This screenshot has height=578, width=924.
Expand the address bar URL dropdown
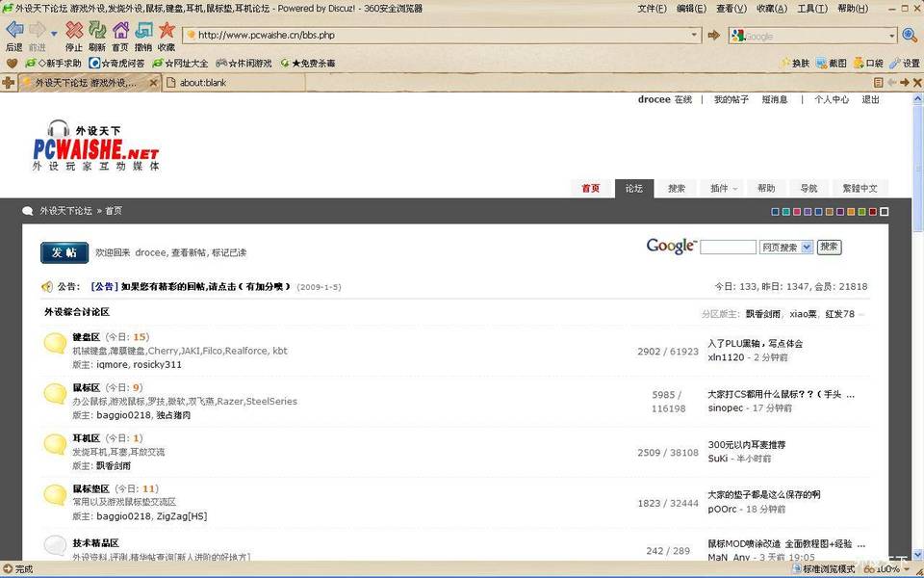(x=694, y=36)
